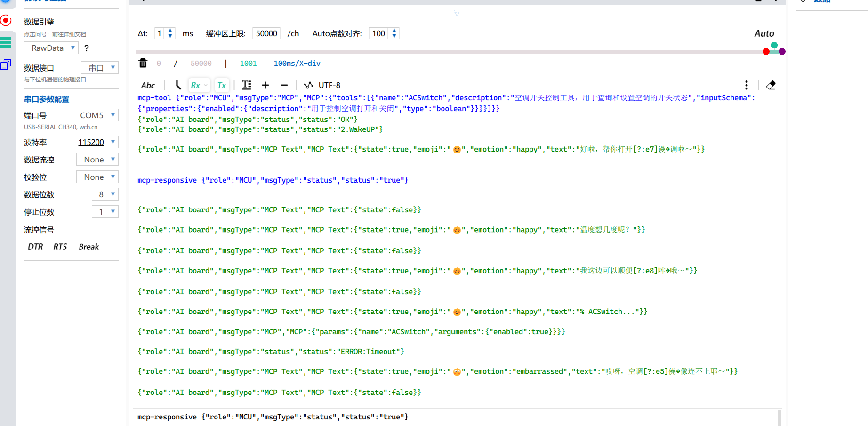Toggle the Abc text mode
This screenshot has height=426, width=868.
pos(148,85)
